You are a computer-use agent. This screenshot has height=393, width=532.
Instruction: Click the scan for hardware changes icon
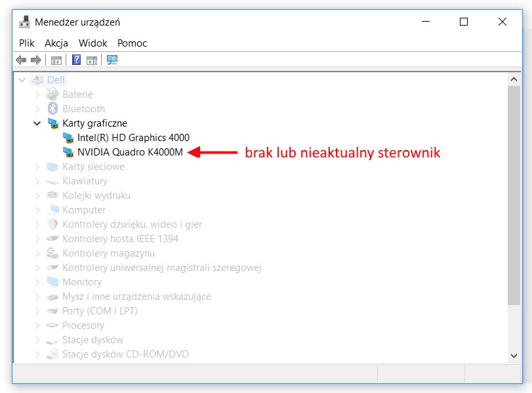(112, 60)
